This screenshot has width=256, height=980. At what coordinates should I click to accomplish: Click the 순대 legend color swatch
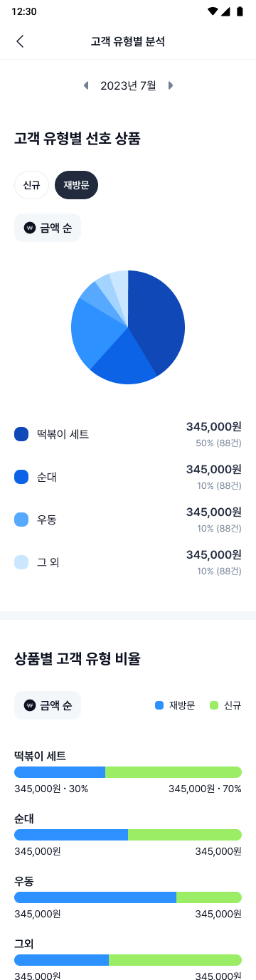tap(21, 477)
